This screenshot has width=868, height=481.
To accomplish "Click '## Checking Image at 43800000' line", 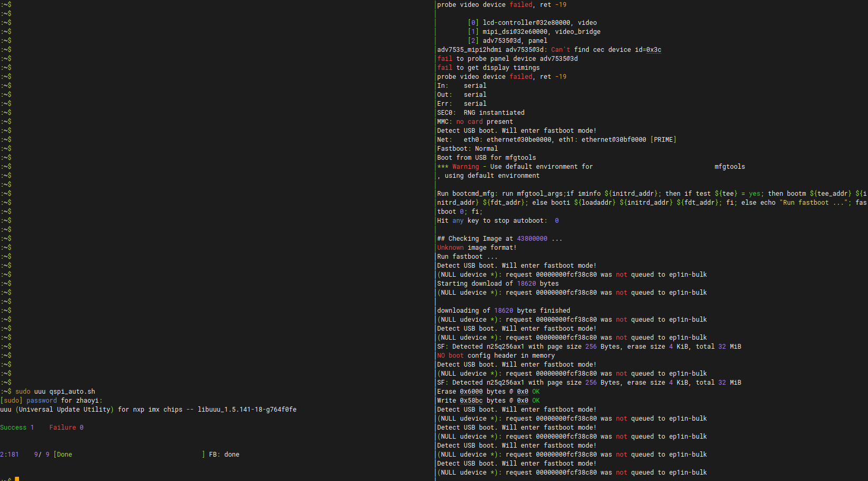I will [500, 239].
